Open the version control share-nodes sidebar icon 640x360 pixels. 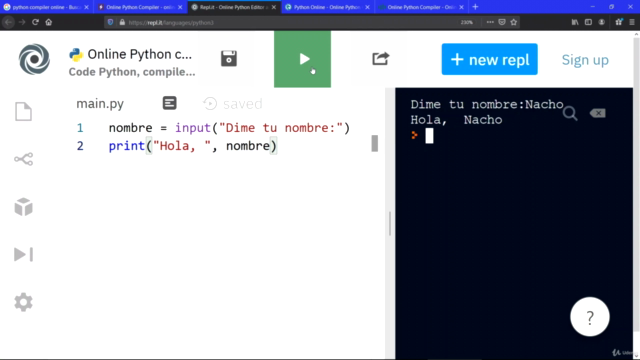pos(23,159)
